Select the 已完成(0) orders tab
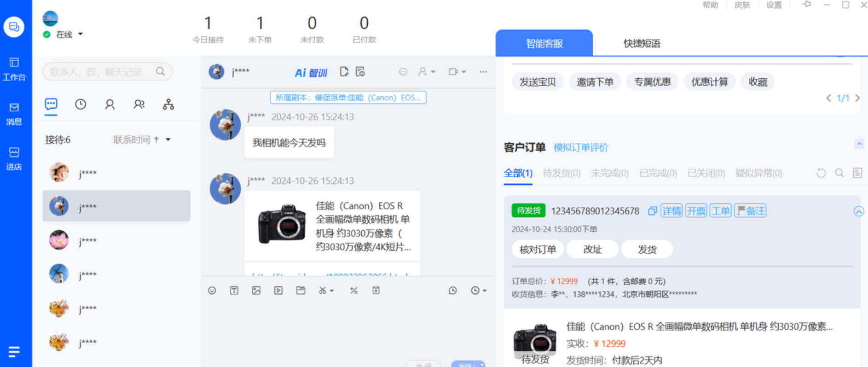Image resolution: width=868 pixels, height=367 pixels. 658,173
